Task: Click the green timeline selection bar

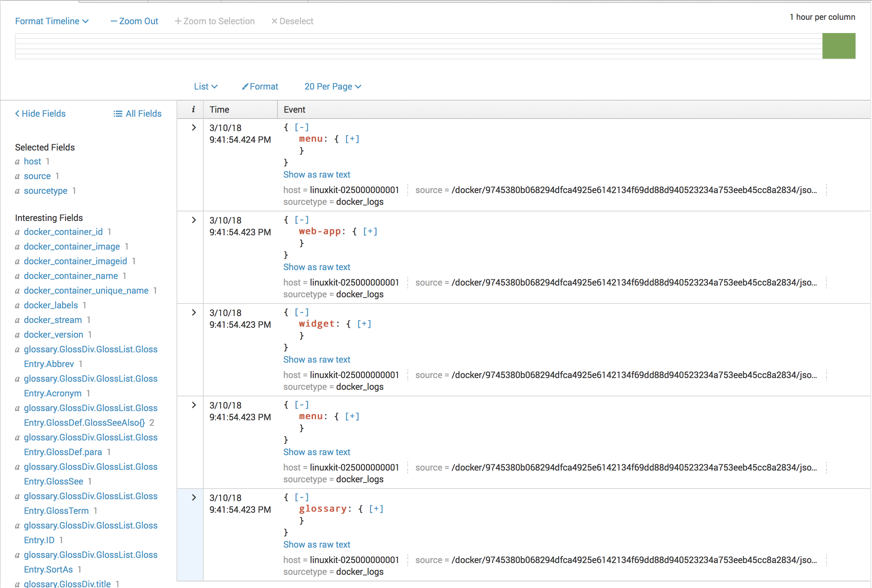Action: pyautogui.click(x=839, y=45)
